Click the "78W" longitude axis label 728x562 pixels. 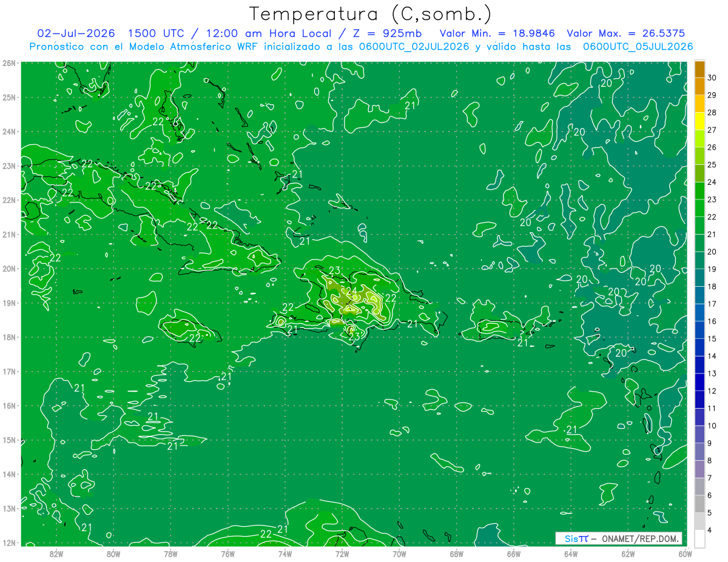(x=170, y=554)
